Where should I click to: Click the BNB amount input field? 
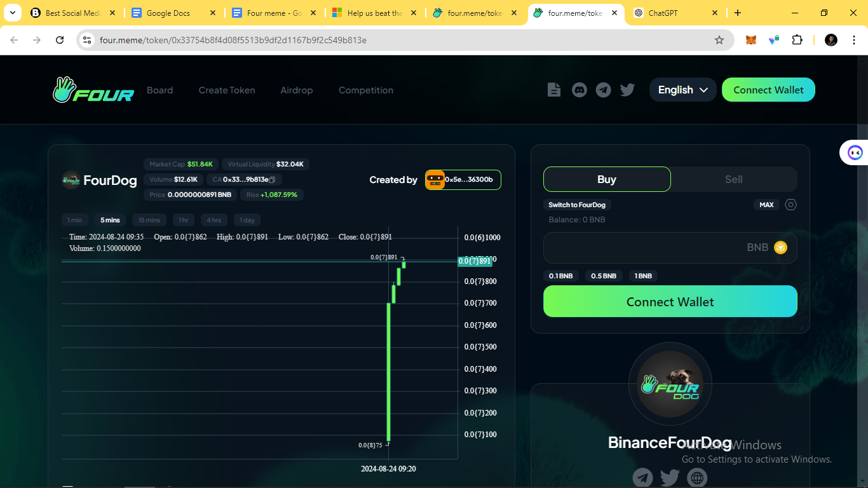(x=670, y=247)
